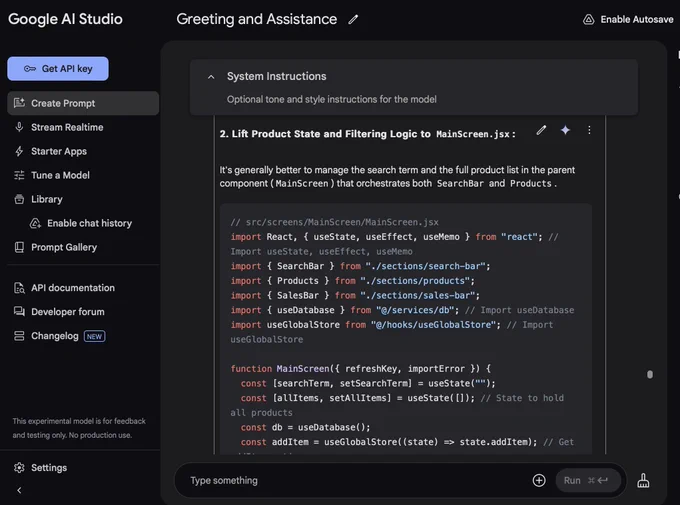Click the Library box icon
This screenshot has height=505, width=680.
point(19,199)
